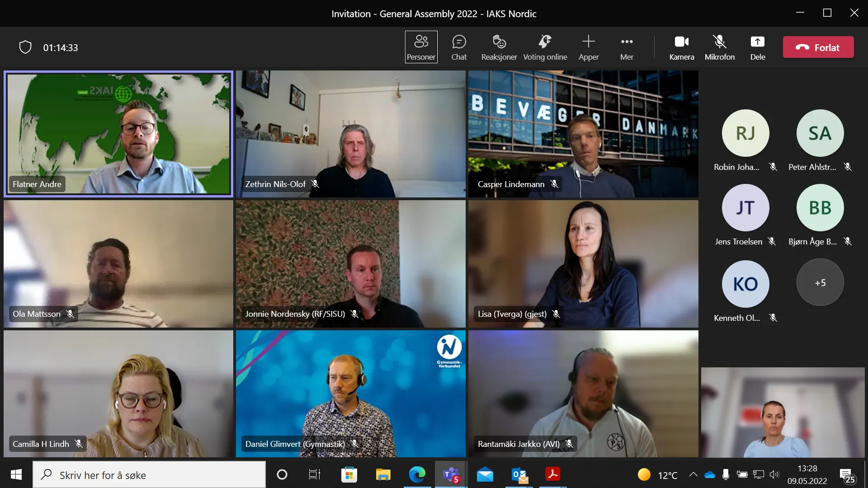This screenshot has height=488, width=868.
Task: Click the Forlat leave meeting button
Action: click(x=818, y=47)
